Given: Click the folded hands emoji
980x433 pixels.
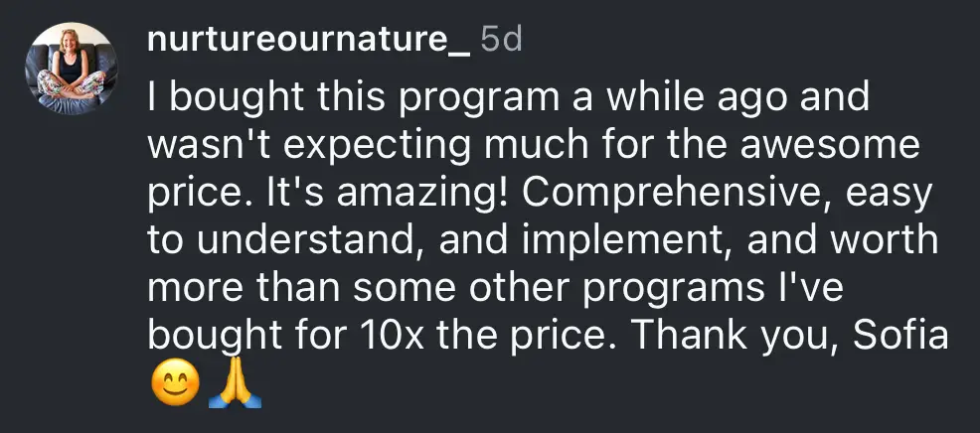Looking at the screenshot, I should (x=236, y=385).
